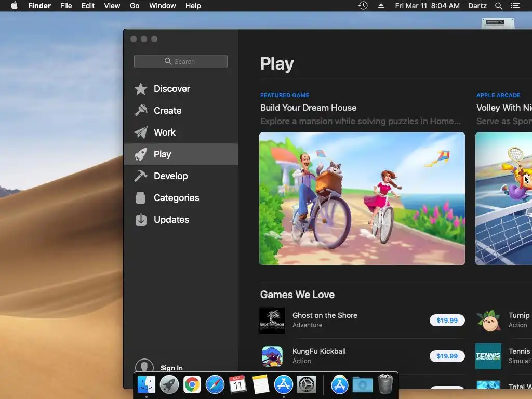Click the Dartz user name in menu bar
532x399 pixels.
(477, 6)
